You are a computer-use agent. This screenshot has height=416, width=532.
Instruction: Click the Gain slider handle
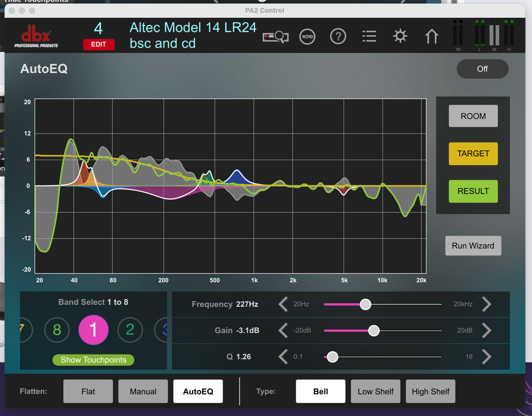click(x=374, y=331)
